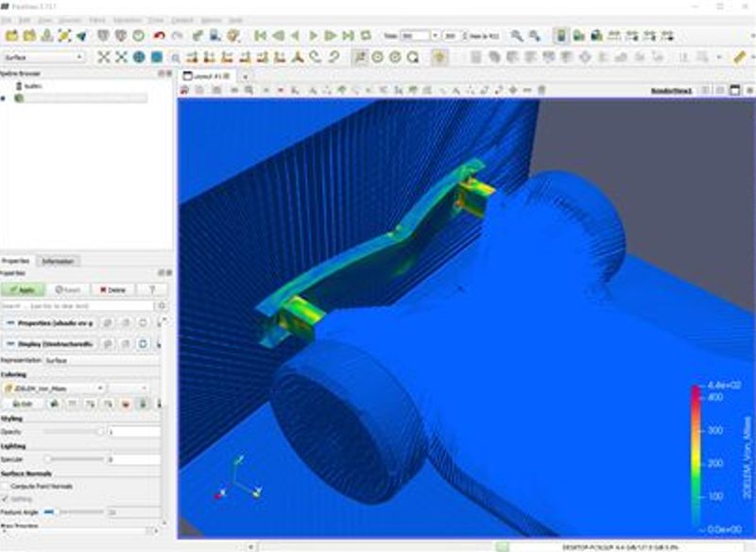Switch to the Information tab
This screenshot has width=756, height=552.
click(58, 261)
